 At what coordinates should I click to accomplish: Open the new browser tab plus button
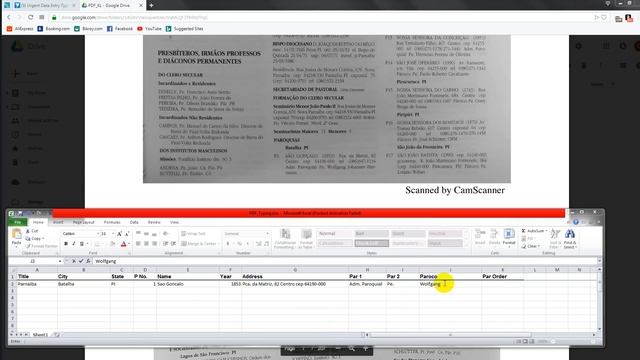click(151, 5)
